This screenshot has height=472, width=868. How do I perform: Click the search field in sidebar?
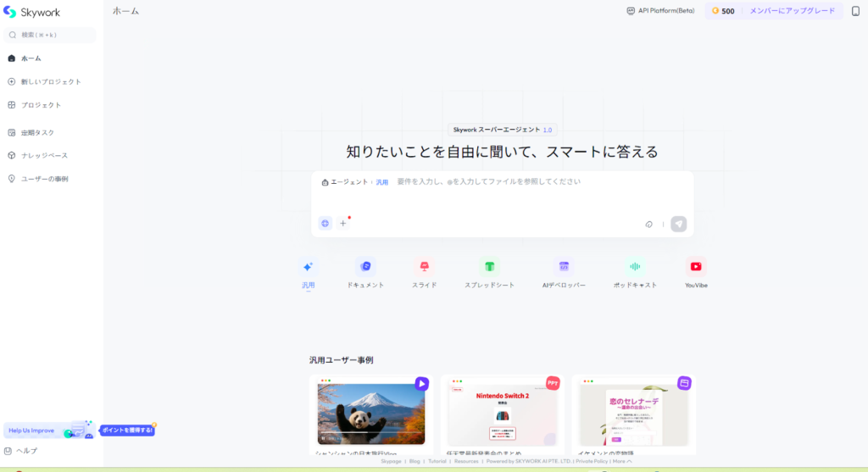(x=51, y=35)
